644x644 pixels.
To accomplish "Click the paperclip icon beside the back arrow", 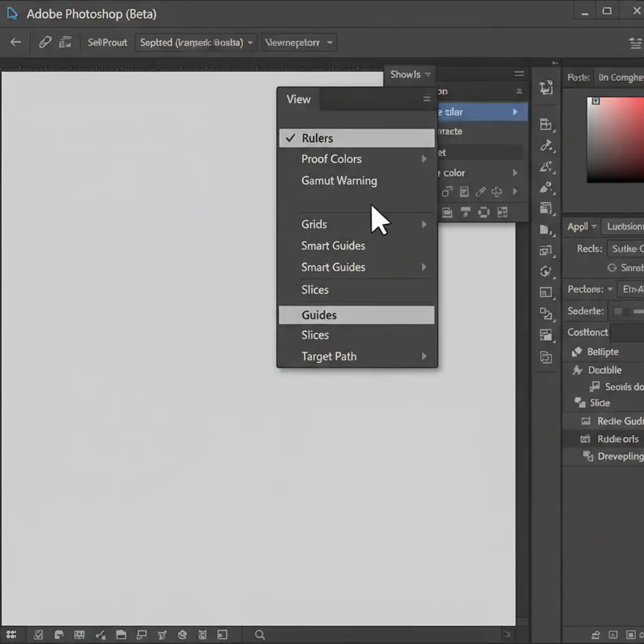I will (x=45, y=42).
